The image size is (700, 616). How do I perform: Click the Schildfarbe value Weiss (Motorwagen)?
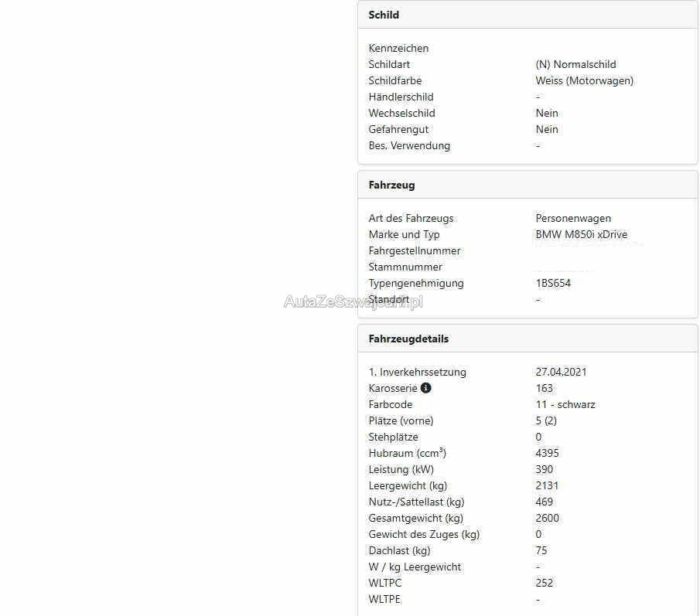pos(584,80)
